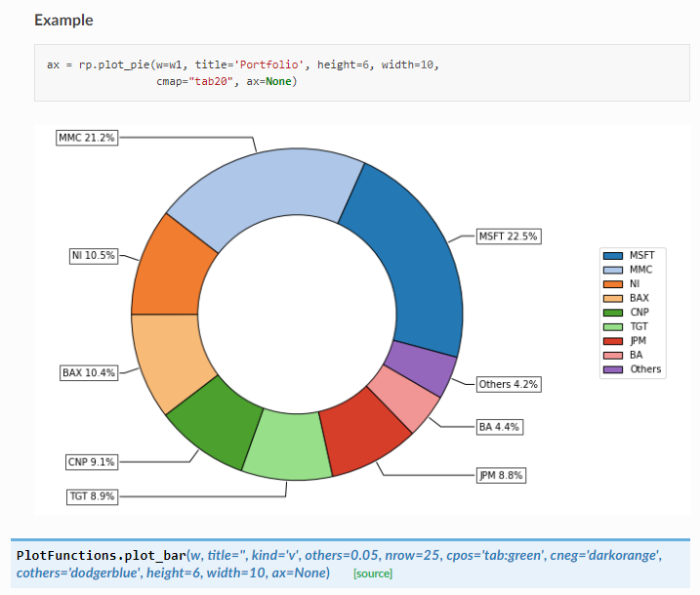Click the TGT light green legend swatch
This screenshot has width=700, height=595.
click(612, 327)
